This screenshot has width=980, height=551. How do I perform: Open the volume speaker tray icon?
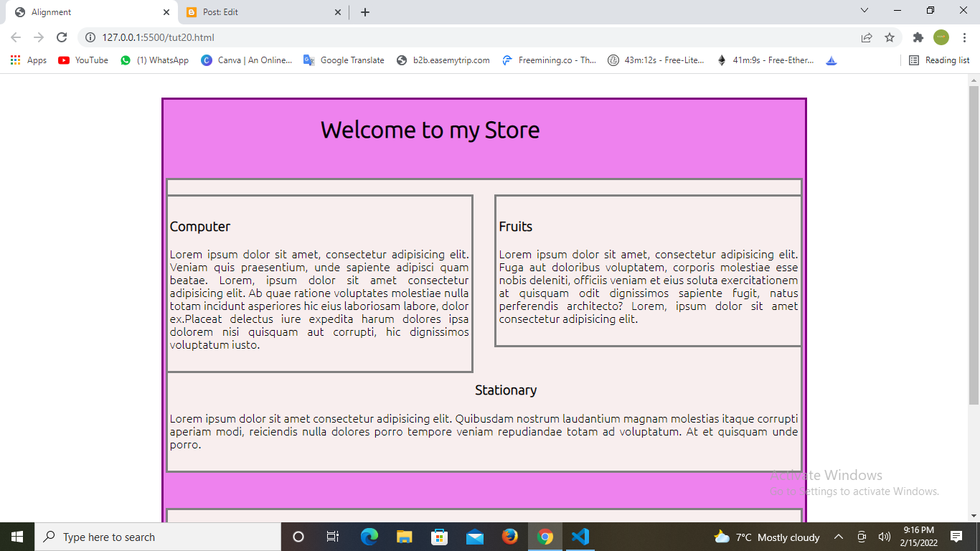(884, 537)
